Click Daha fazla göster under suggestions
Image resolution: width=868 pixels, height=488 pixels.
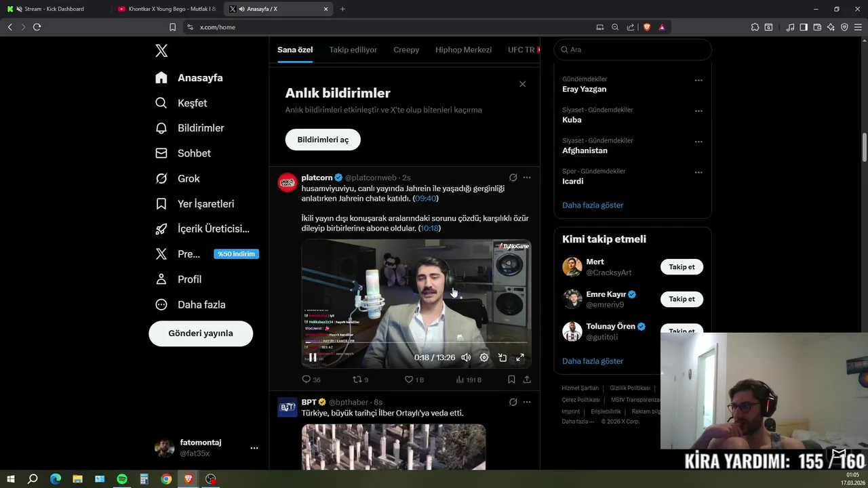pyautogui.click(x=593, y=361)
